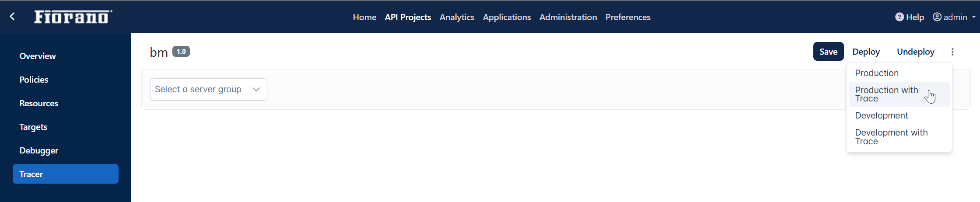The image size is (980, 202).
Task: Click the Undeploy button
Action: coord(915,52)
